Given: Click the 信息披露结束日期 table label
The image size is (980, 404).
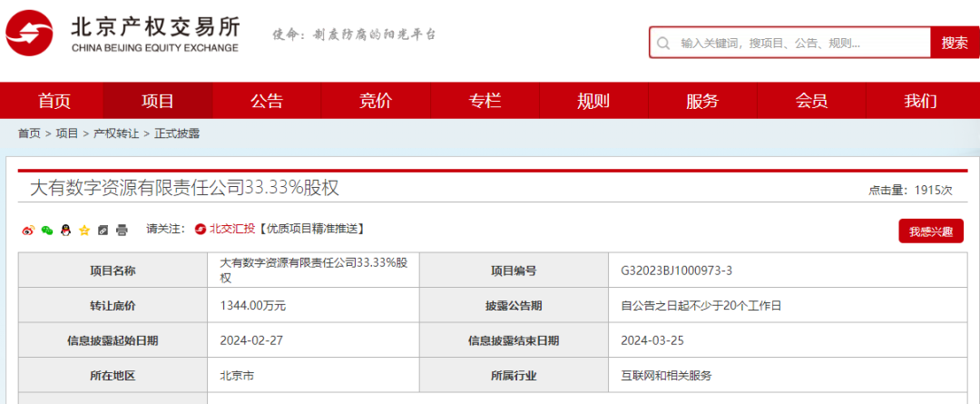Looking at the screenshot, I should 513,340.
